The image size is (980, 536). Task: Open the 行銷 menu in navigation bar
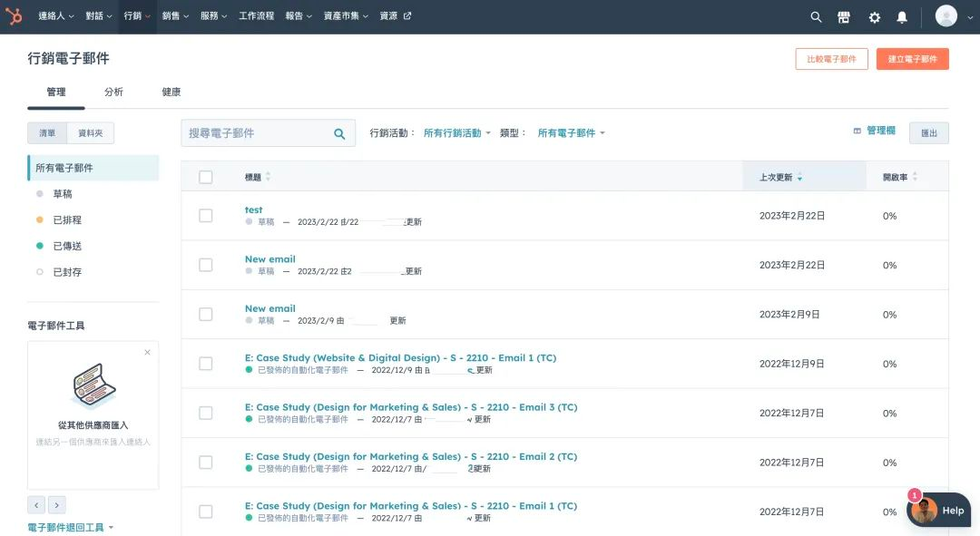point(137,16)
